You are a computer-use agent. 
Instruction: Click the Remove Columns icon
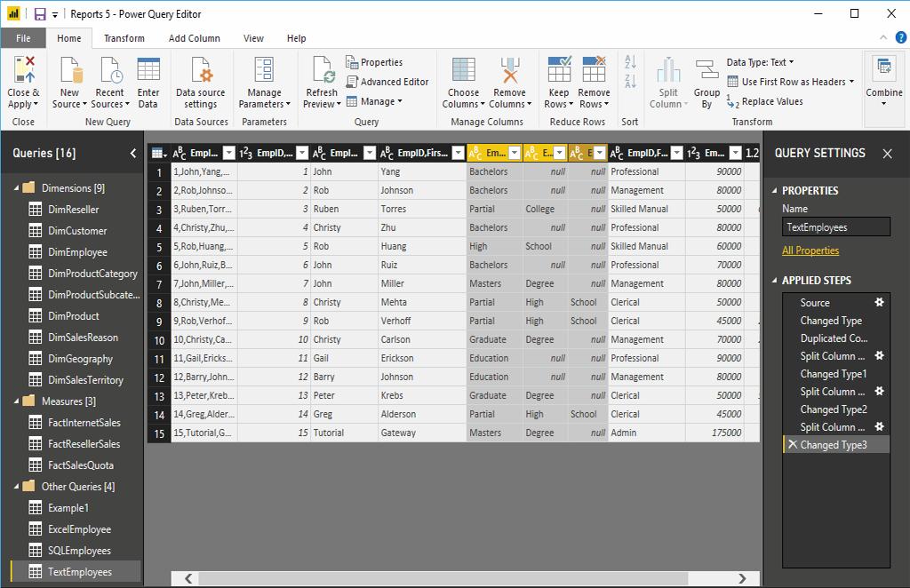tap(509, 71)
